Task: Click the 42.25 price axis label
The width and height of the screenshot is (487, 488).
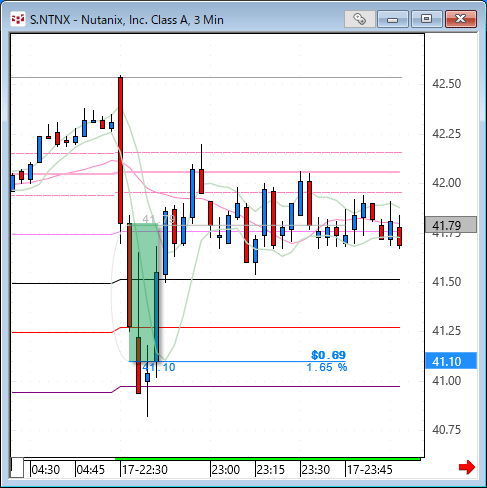Action: (x=446, y=134)
